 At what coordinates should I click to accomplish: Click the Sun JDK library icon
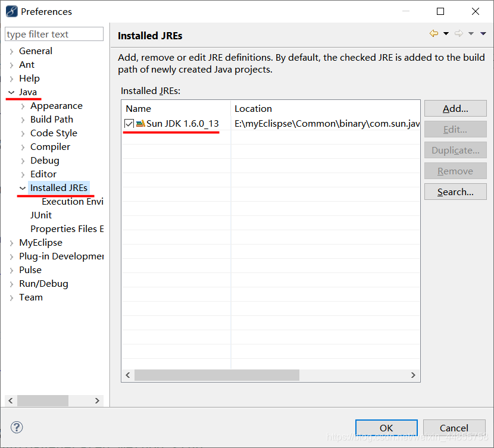(x=140, y=123)
